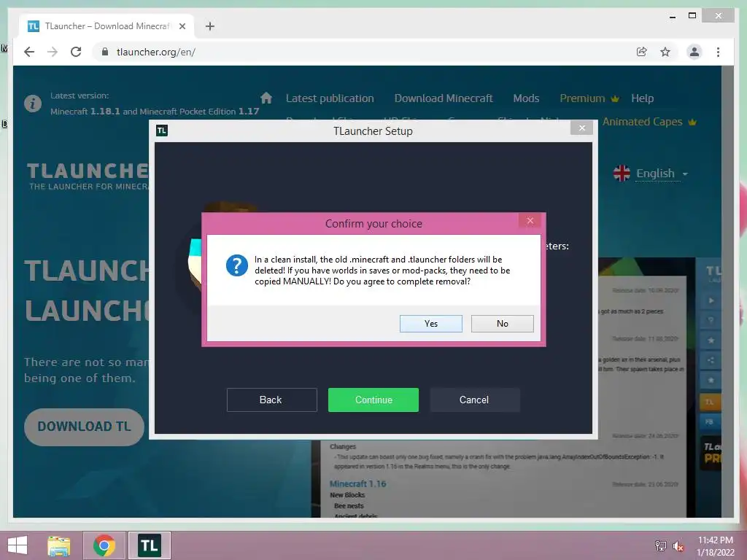Click the page vertical scrollbar
This screenshot has height=560, width=747.
pyautogui.click(x=727, y=292)
